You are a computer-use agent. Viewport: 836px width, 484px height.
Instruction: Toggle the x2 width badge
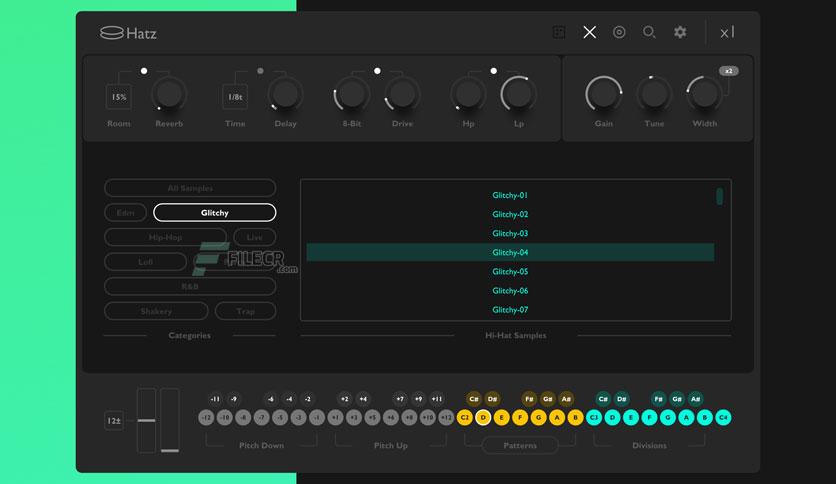[x=728, y=71]
